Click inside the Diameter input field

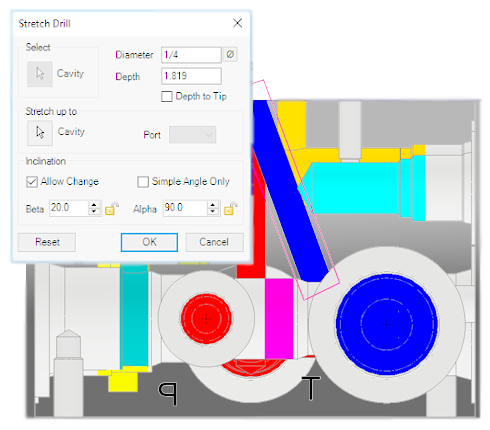click(191, 55)
